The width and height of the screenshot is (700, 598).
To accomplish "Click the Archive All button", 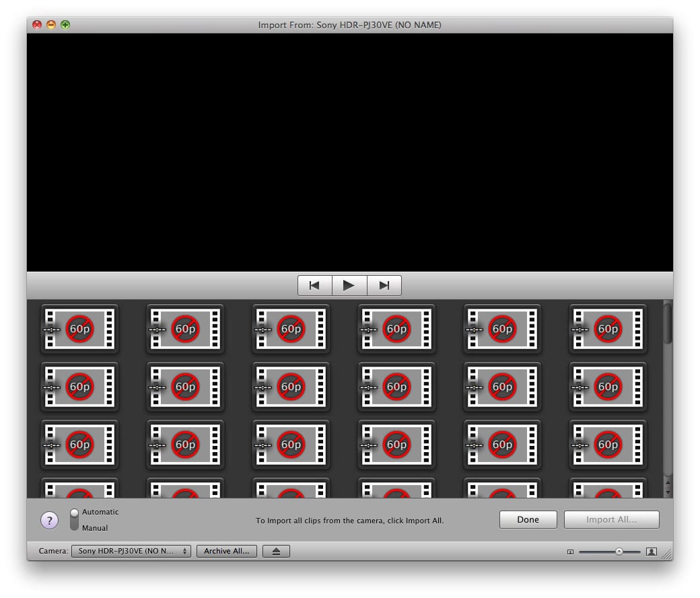I will (x=226, y=551).
